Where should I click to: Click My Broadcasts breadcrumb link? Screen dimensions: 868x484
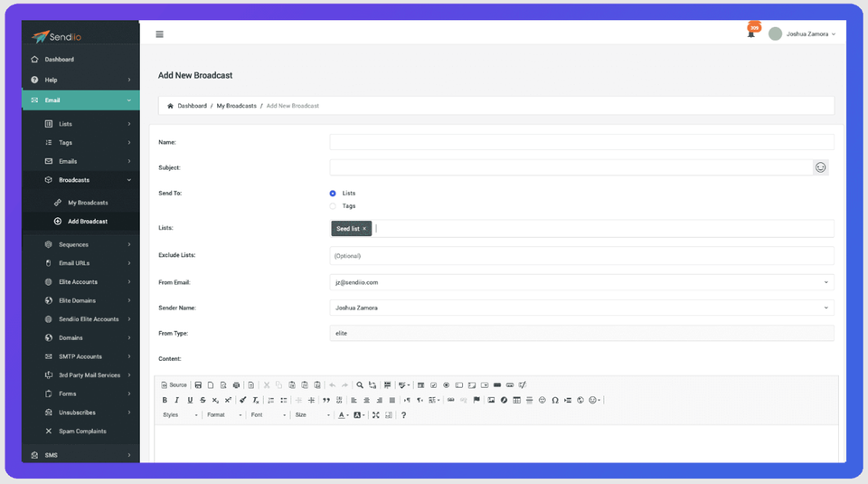(x=236, y=106)
